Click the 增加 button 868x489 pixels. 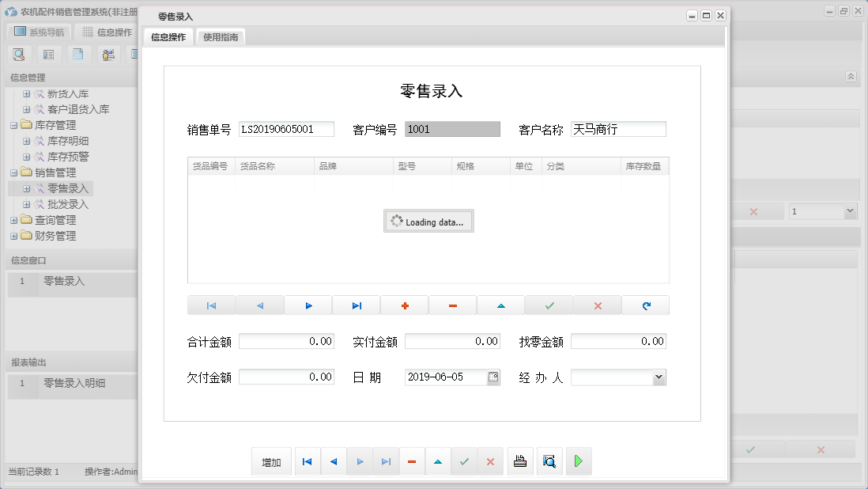pyautogui.click(x=271, y=461)
